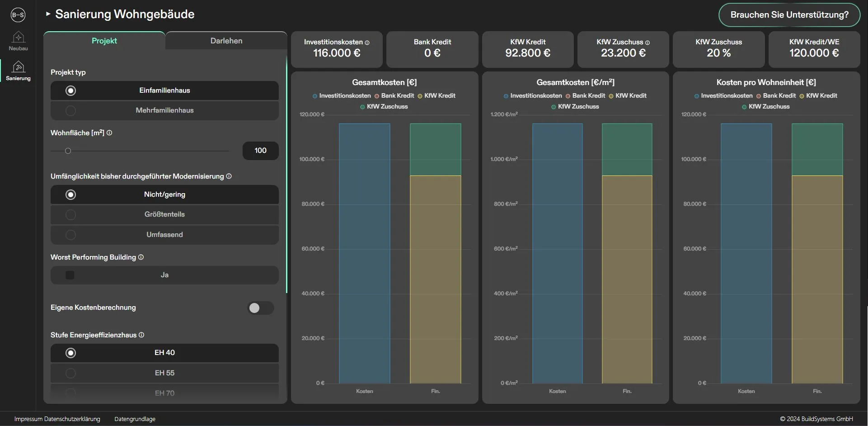Select the Neubau icon in the sidebar
This screenshot has width=868, height=426.
point(18,40)
